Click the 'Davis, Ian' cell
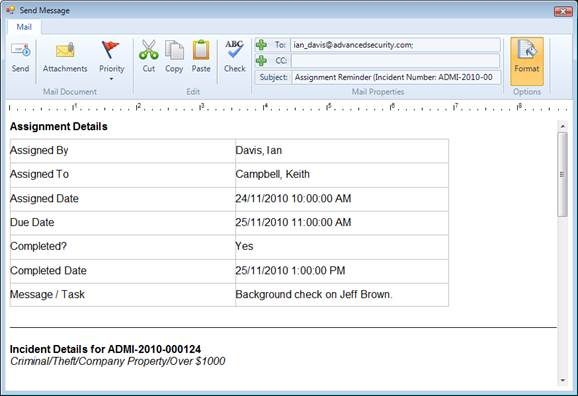The width and height of the screenshot is (578, 396). coord(342,151)
